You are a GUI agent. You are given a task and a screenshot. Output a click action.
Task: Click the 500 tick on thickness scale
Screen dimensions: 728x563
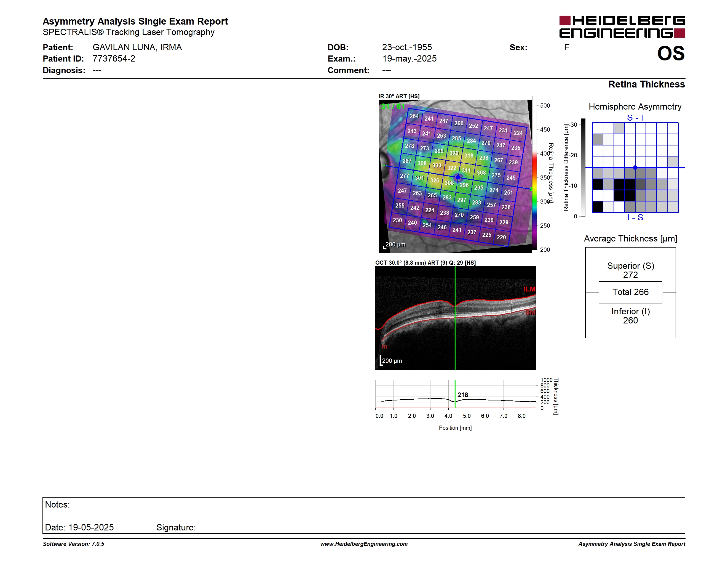[545, 106]
